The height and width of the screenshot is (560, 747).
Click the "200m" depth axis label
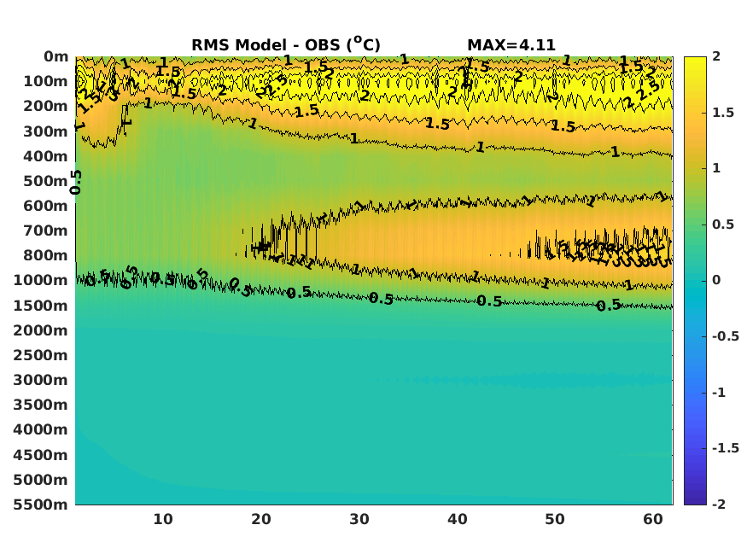[46, 106]
